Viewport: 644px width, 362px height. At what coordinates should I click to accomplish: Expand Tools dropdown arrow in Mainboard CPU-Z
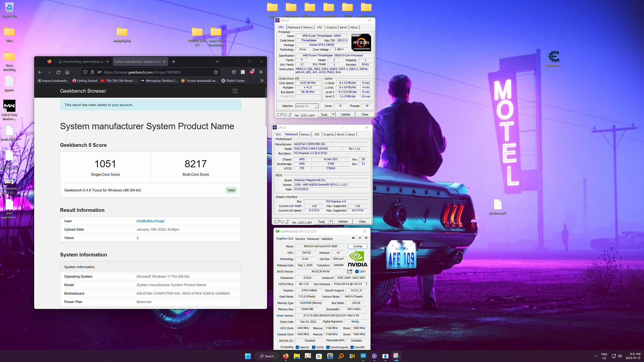click(x=330, y=222)
